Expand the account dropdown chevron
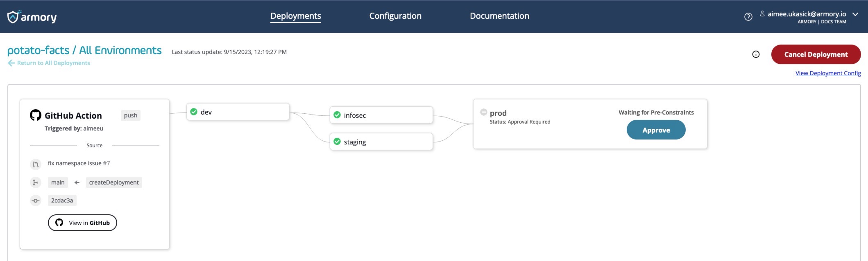The height and width of the screenshot is (261, 868). coord(855,14)
